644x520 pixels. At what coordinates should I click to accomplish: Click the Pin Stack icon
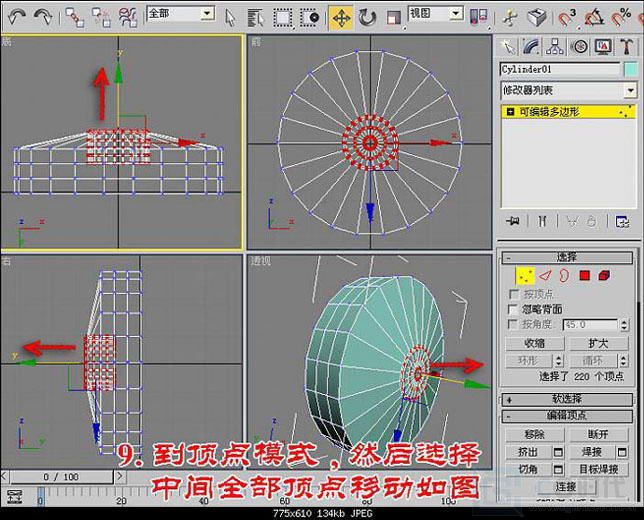coord(513,221)
